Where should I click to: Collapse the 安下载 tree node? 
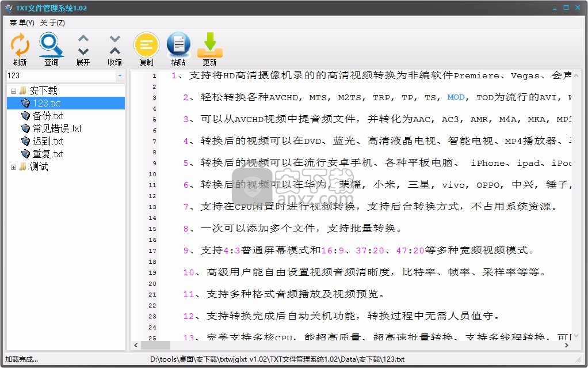point(13,91)
